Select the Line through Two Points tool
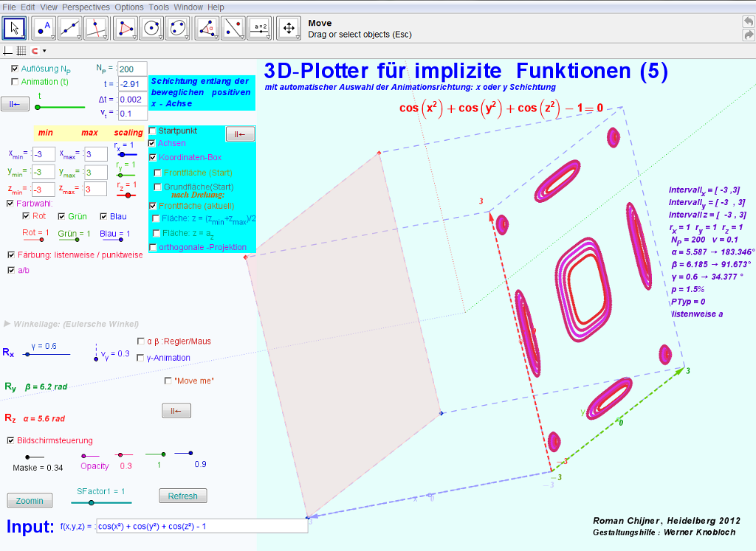756x551 pixels. point(70,28)
